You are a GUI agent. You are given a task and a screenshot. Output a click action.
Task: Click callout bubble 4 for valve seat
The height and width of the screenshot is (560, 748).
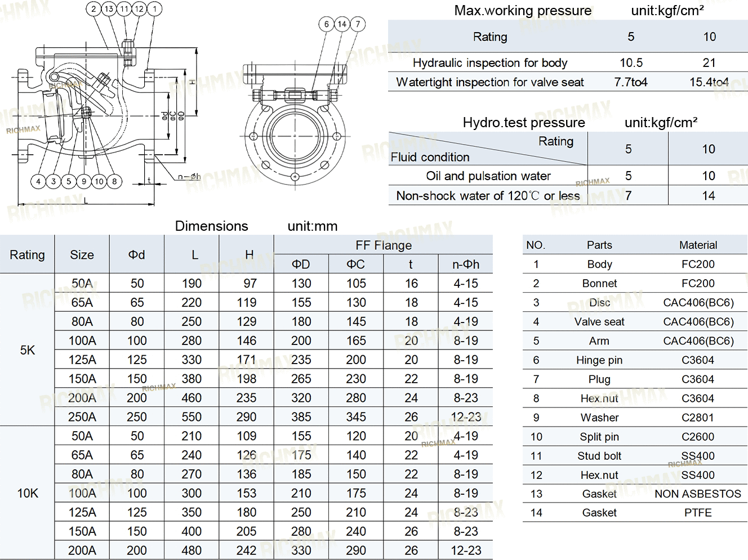click(38, 181)
